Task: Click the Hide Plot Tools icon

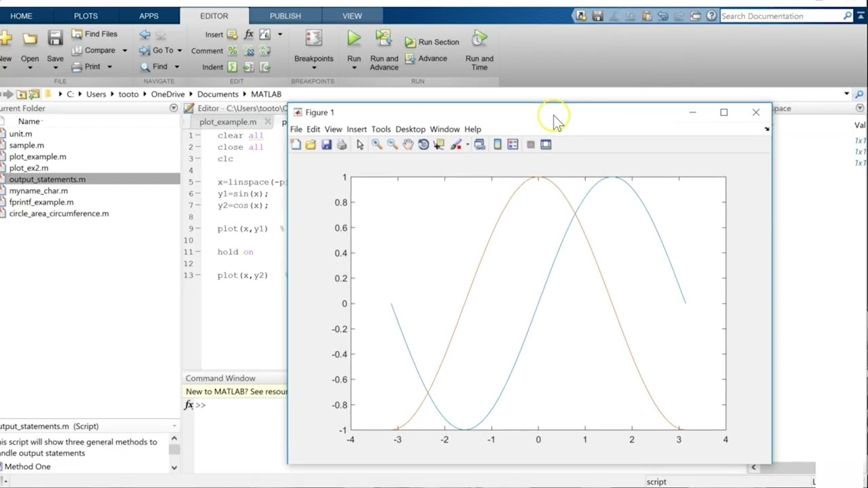Action: (530, 144)
